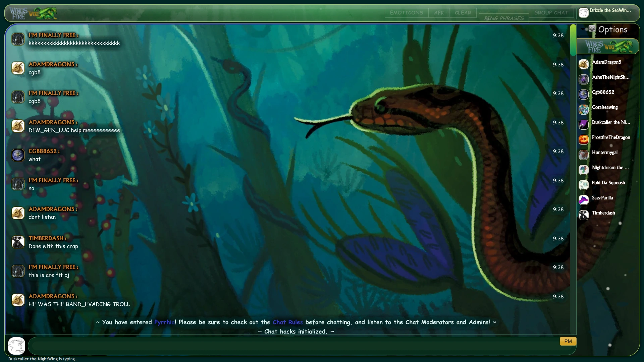Click Timberdash avatar in user list

(x=583, y=215)
